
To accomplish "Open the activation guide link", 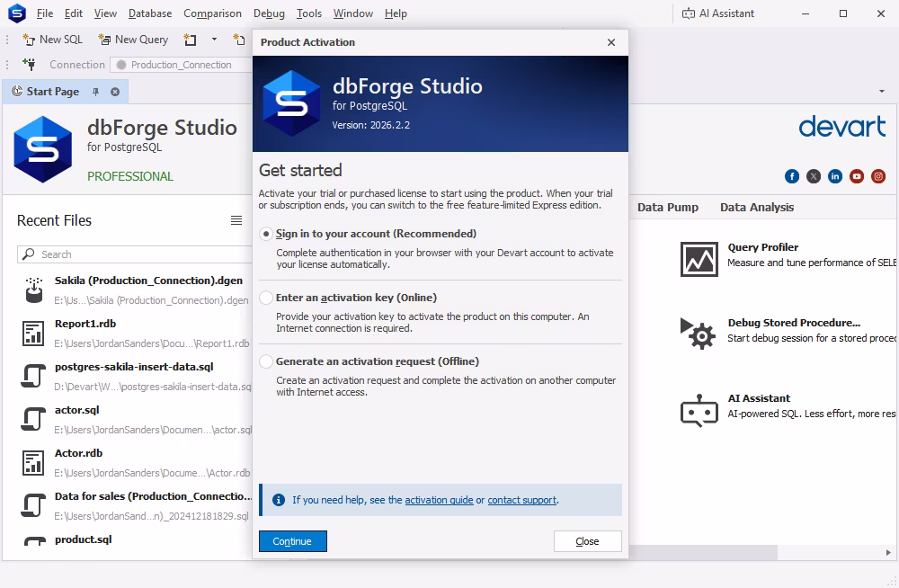I will click(x=440, y=500).
